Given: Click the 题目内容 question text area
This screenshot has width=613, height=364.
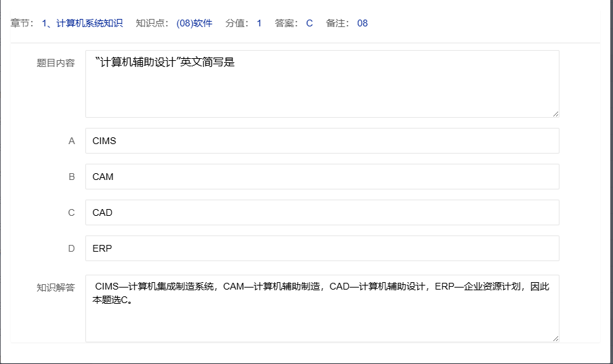Looking at the screenshot, I should point(322,84).
